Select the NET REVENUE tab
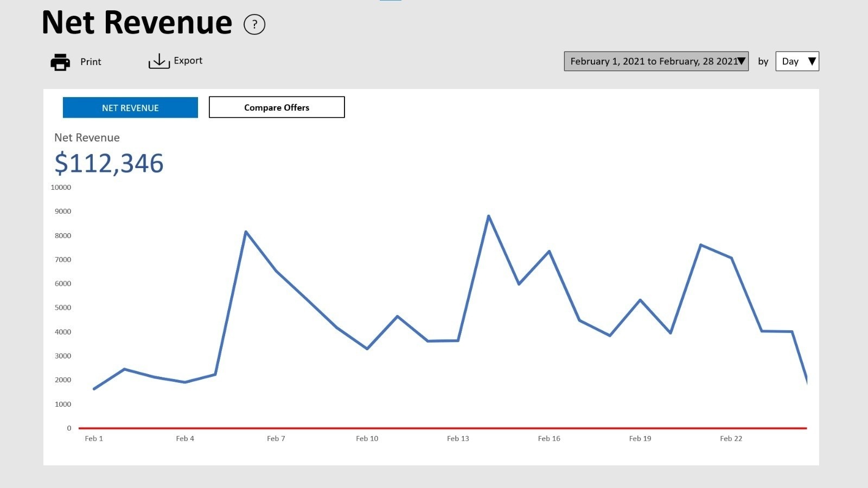The height and width of the screenshot is (488, 868). click(130, 107)
